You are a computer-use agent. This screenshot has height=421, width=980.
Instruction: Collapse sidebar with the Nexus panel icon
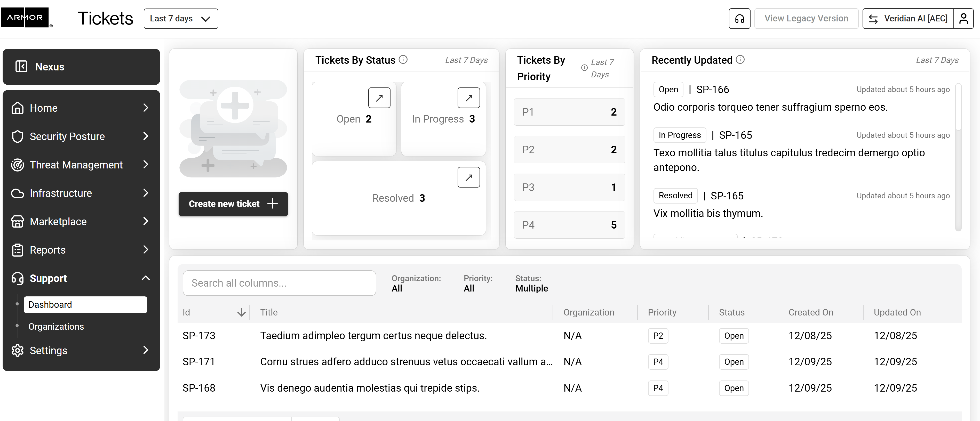point(21,67)
